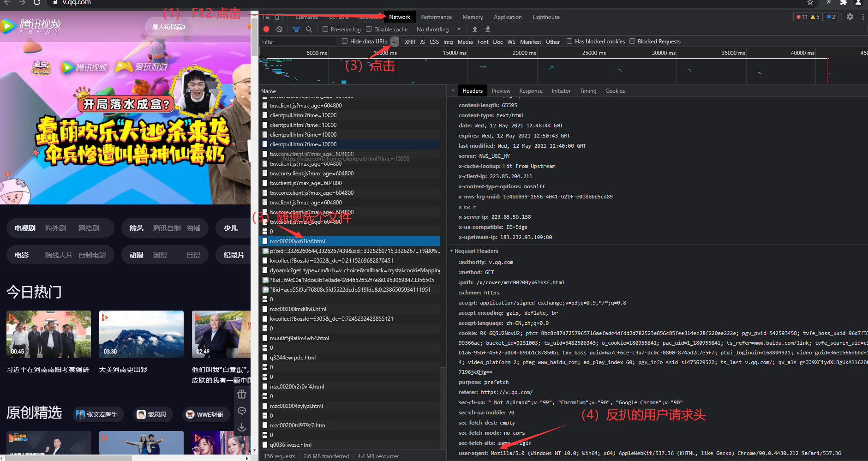Select request q3244ewrpde.html
Viewport: 868px width, 461px height.
(x=350, y=358)
